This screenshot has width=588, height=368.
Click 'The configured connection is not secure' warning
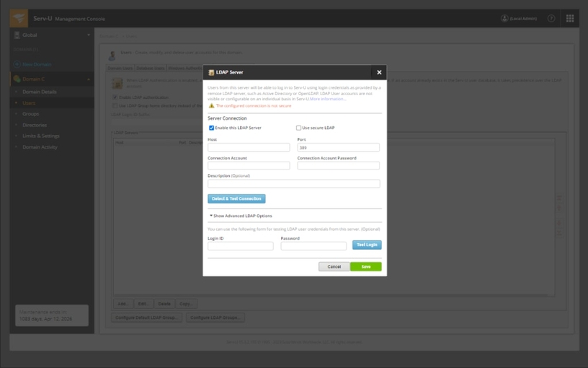tap(254, 106)
